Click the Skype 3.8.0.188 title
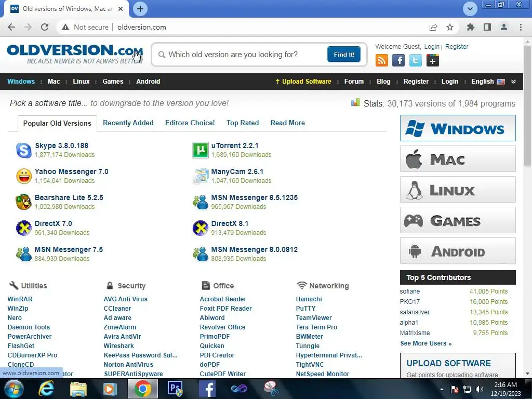This screenshot has width=532, height=399. pyautogui.click(x=61, y=145)
